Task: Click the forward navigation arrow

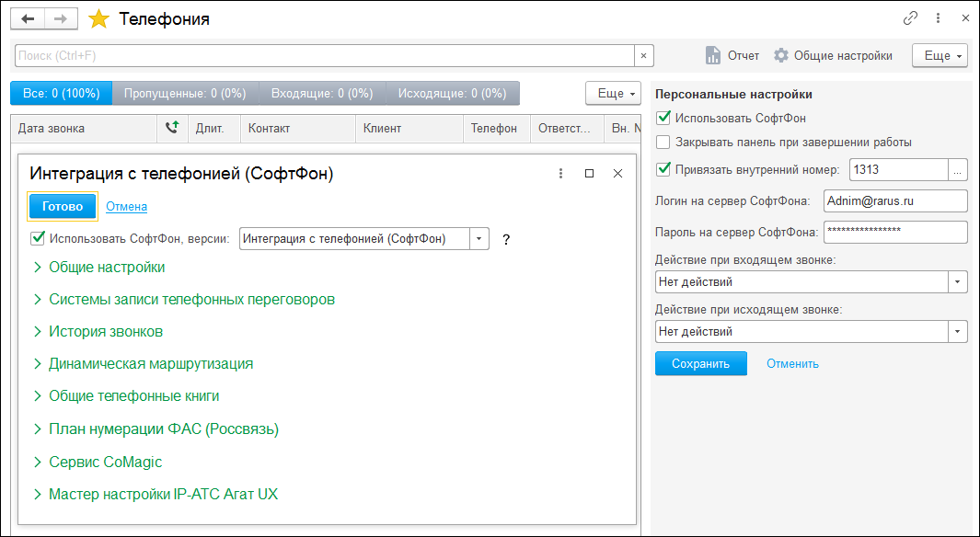Action: pos(61,18)
